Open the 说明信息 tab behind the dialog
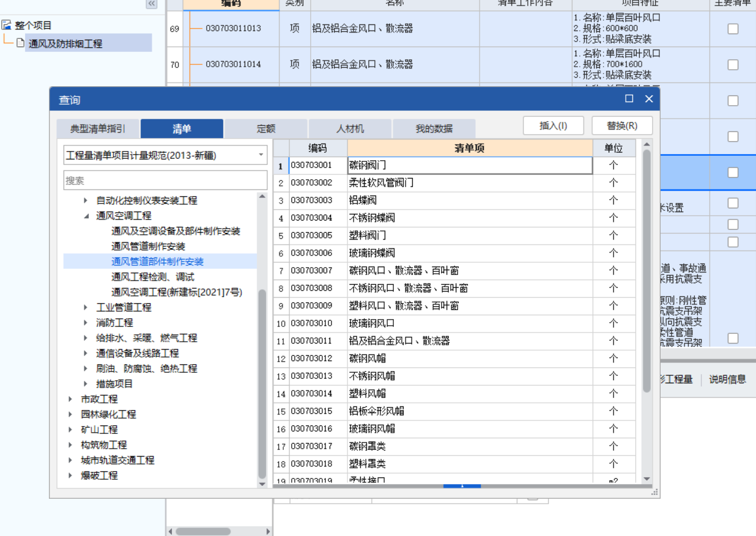 [727, 380]
